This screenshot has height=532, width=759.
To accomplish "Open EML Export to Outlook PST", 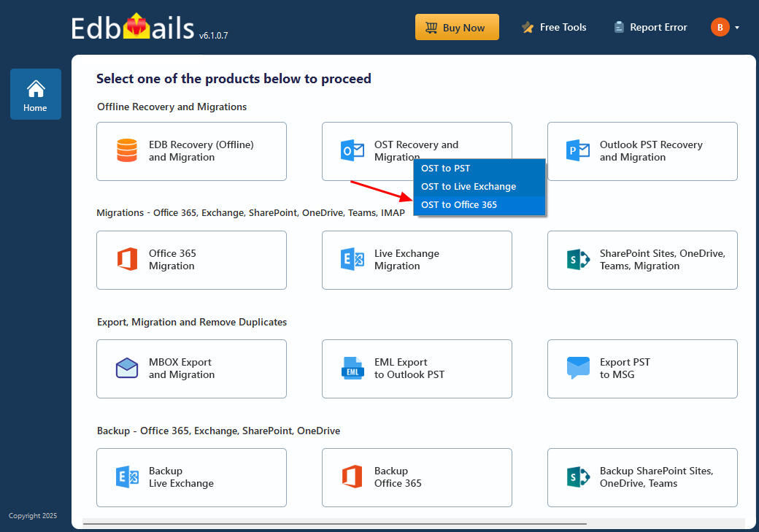I will 417,369.
